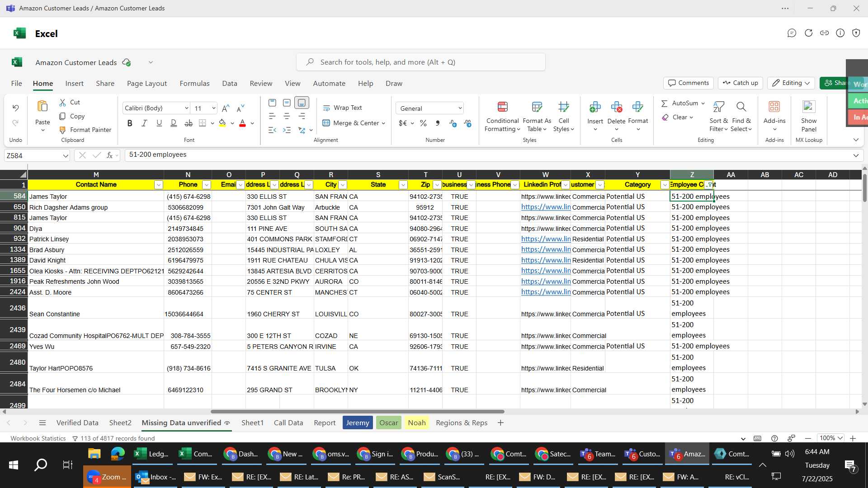This screenshot has height=488, width=868.
Task: Toggle align right horizontal alignment
Action: pyautogui.click(x=302, y=116)
